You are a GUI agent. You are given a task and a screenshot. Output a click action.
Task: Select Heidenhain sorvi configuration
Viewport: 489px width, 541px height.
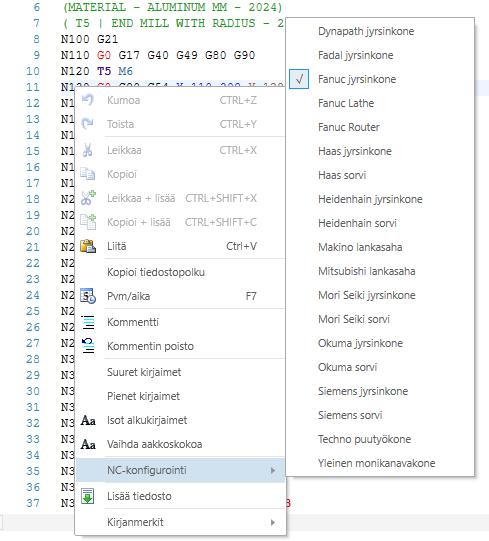point(380,223)
